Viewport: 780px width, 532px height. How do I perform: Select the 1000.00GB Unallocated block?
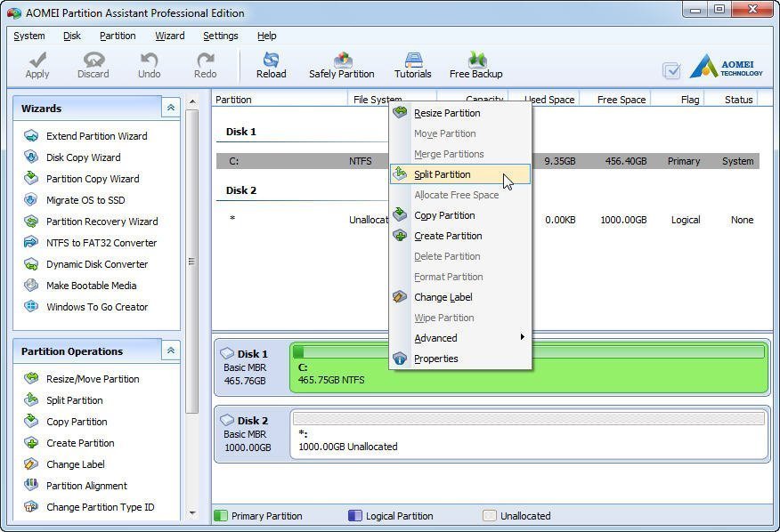tap(529, 434)
